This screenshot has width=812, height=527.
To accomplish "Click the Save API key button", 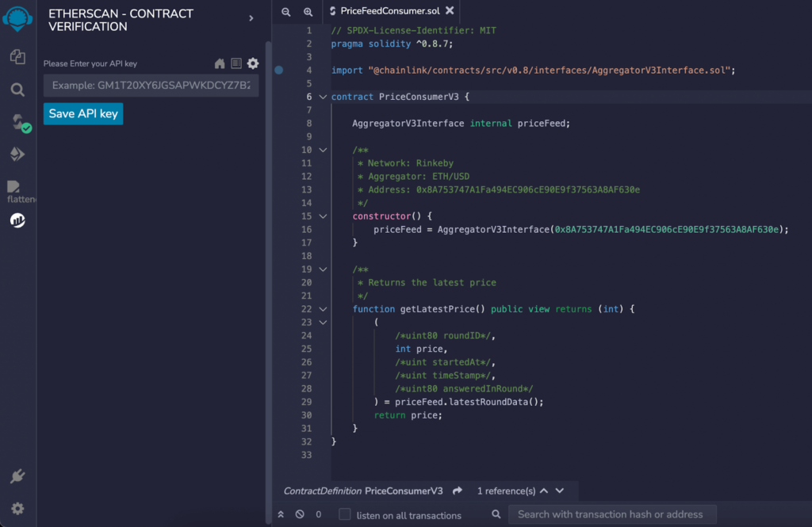I will 82,113.
